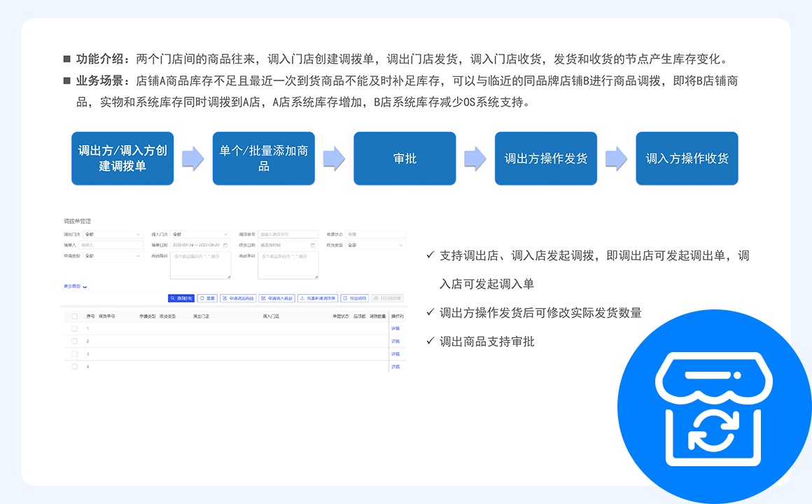Toggle the select-all checkbox in table header

coord(74,316)
